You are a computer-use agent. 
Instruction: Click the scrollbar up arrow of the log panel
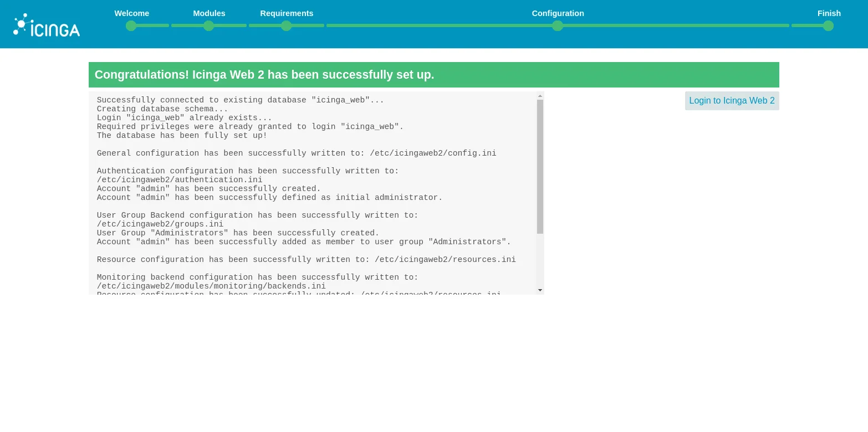point(540,96)
